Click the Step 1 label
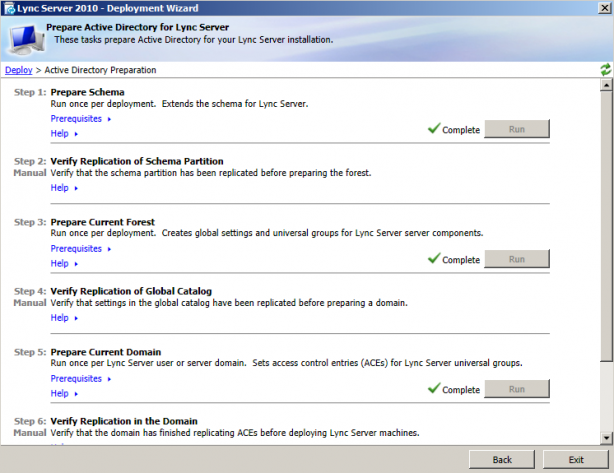614x473 pixels. pyautogui.click(x=30, y=92)
